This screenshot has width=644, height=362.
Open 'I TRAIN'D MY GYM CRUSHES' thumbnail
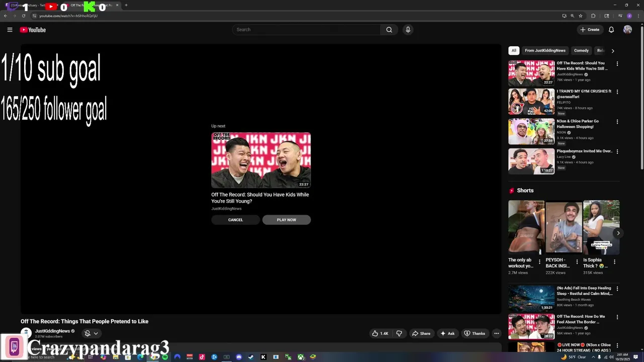(531, 102)
